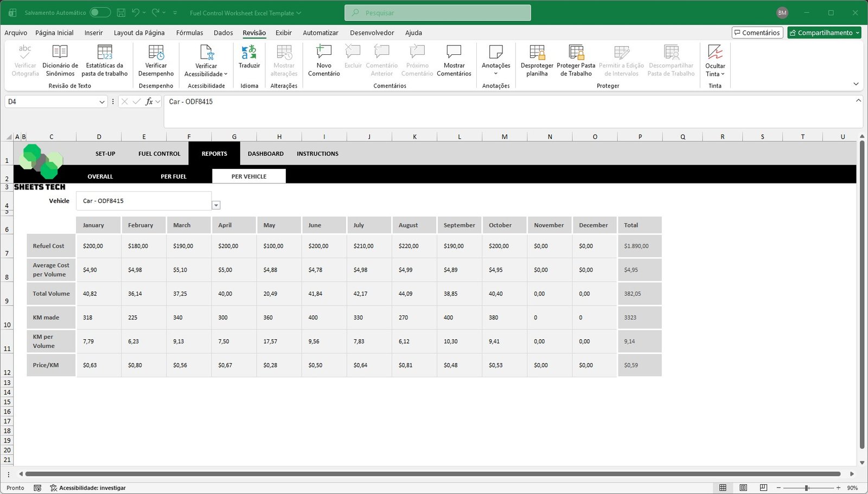868x494 pixels.
Task: Switch to Page Layout view in status bar
Action: 743,487
